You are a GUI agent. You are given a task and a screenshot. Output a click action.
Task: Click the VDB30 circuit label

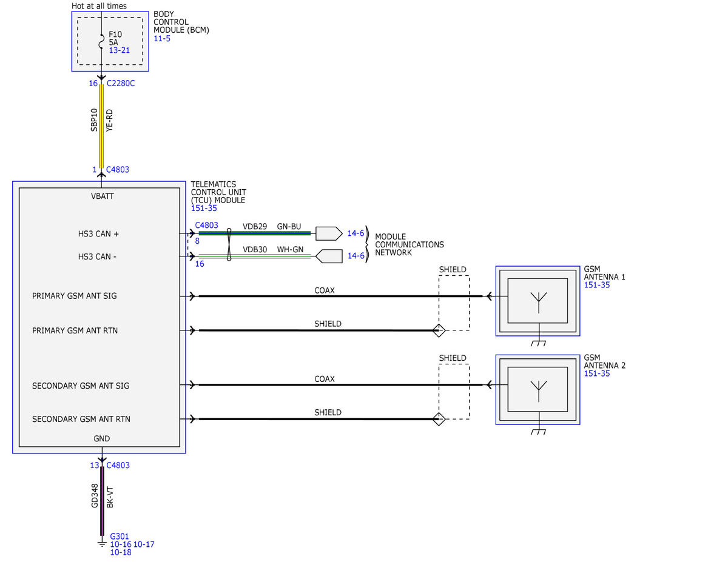pos(255,249)
